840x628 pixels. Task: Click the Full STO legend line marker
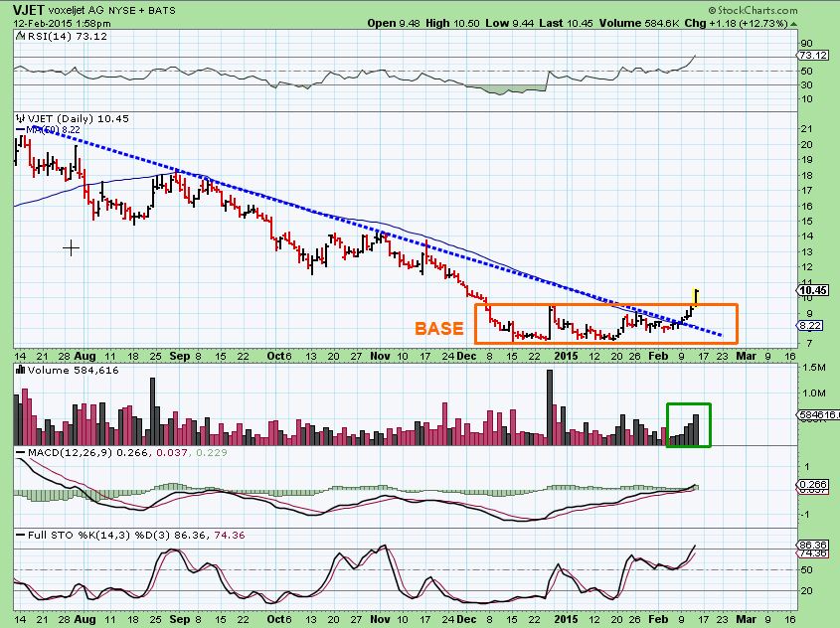(x=20, y=535)
